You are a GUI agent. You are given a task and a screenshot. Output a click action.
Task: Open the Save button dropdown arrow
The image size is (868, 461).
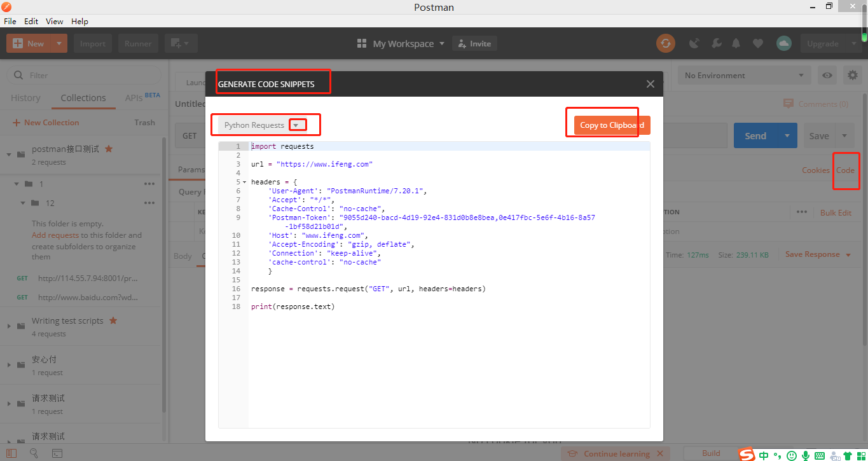point(845,135)
